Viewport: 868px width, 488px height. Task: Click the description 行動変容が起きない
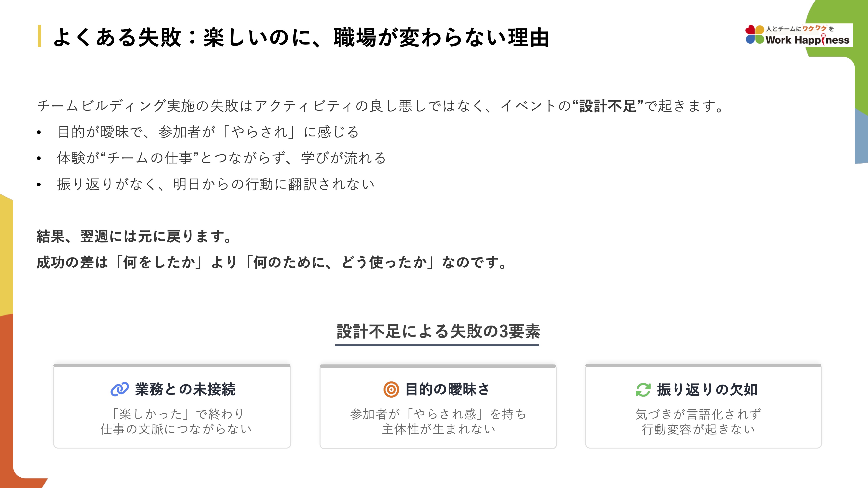(x=698, y=429)
